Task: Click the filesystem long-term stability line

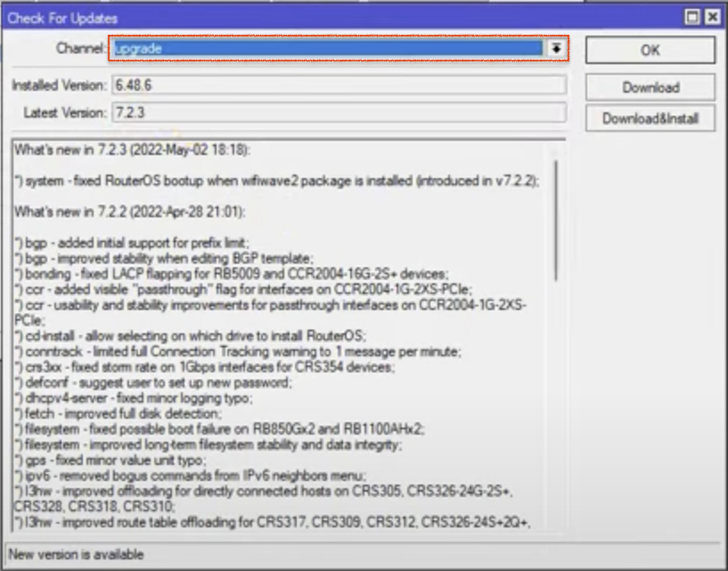Action: tap(209, 445)
